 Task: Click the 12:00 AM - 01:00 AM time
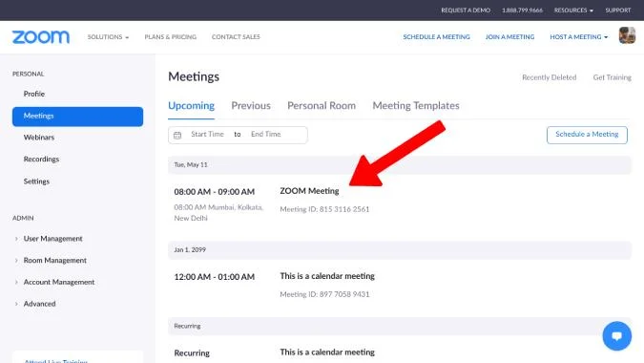pos(215,277)
